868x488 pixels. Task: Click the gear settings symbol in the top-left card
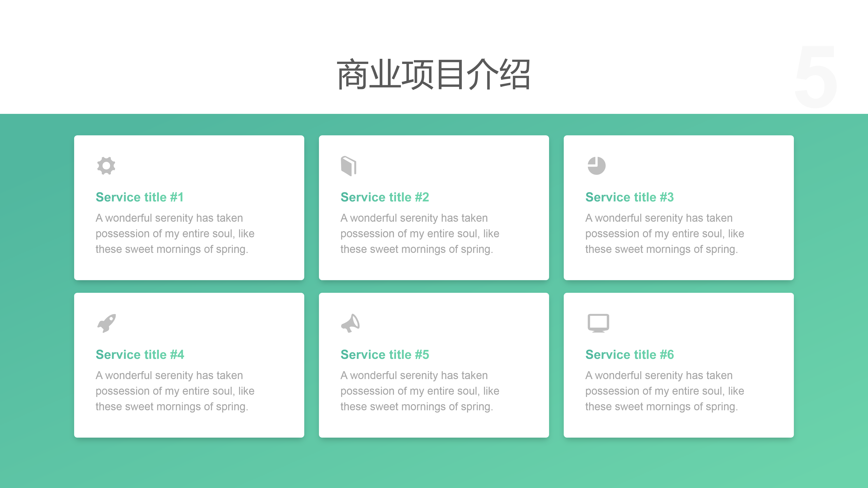[x=106, y=165]
